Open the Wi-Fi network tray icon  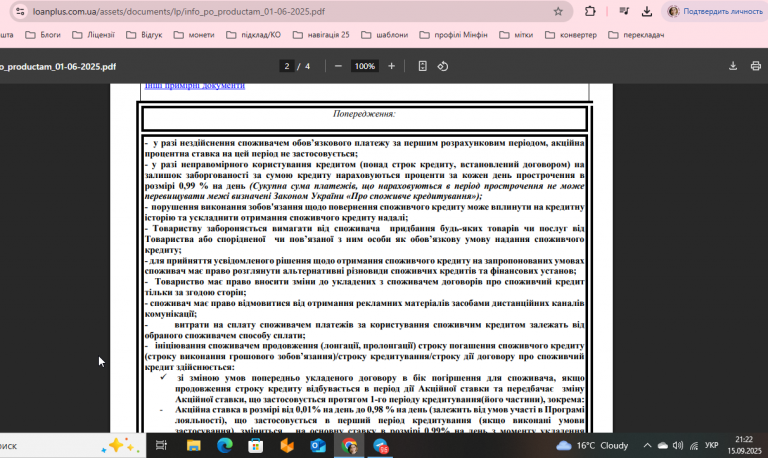coord(694,445)
